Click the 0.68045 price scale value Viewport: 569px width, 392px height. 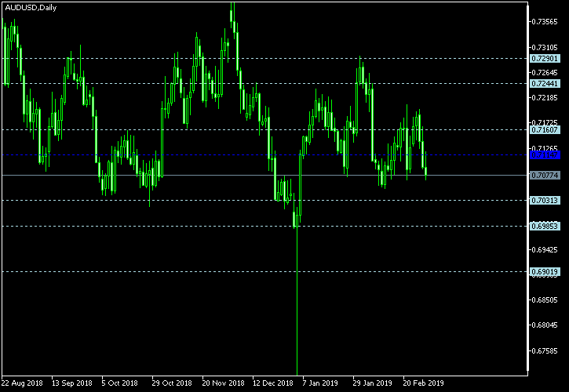point(545,325)
